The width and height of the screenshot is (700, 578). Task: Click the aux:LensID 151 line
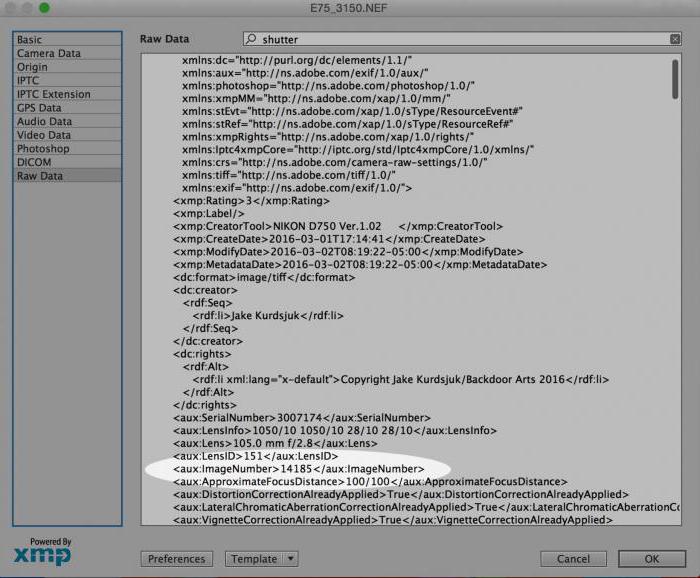256,456
